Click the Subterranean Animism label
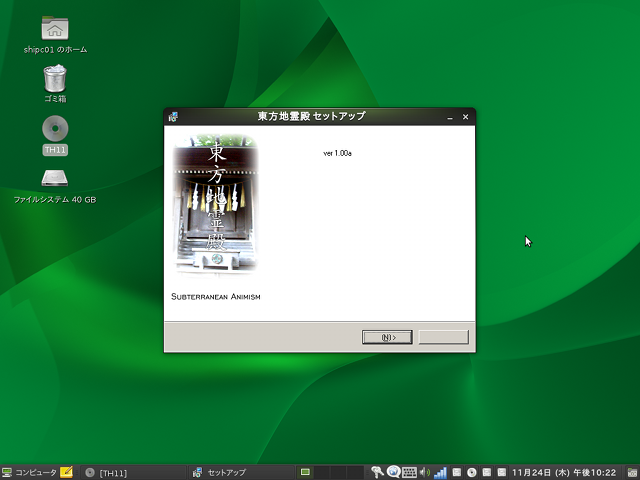Screen dimensions: 640x480 click(216, 297)
